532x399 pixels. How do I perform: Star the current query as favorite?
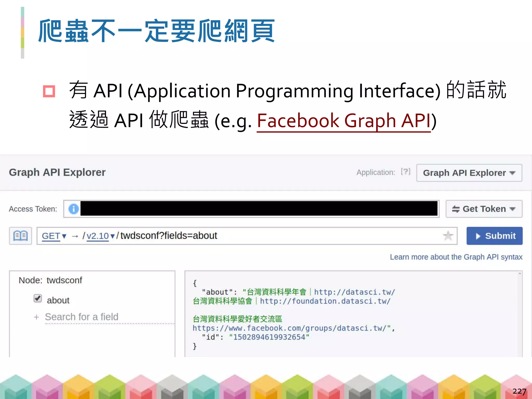tap(448, 236)
